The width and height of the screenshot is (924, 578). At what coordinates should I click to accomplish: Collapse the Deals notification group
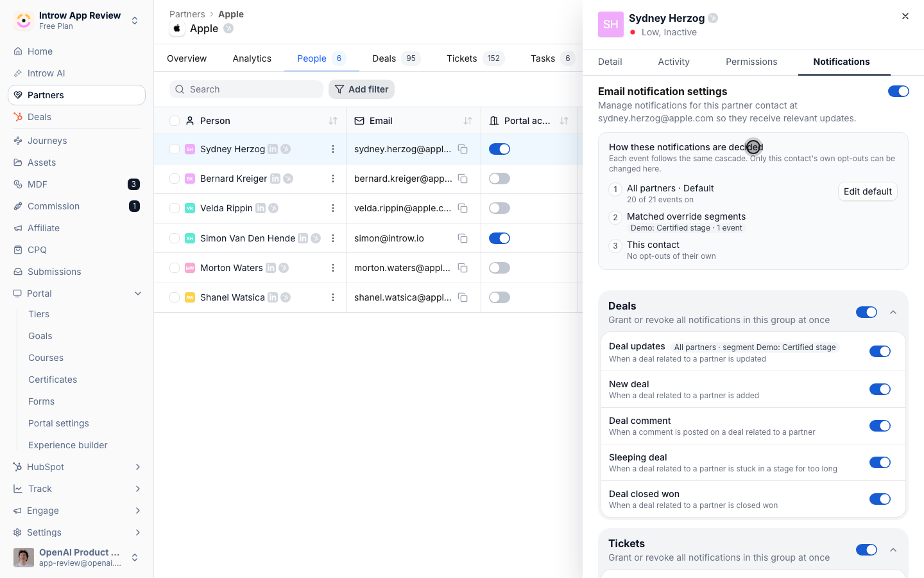pyautogui.click(x=893, y=312)
